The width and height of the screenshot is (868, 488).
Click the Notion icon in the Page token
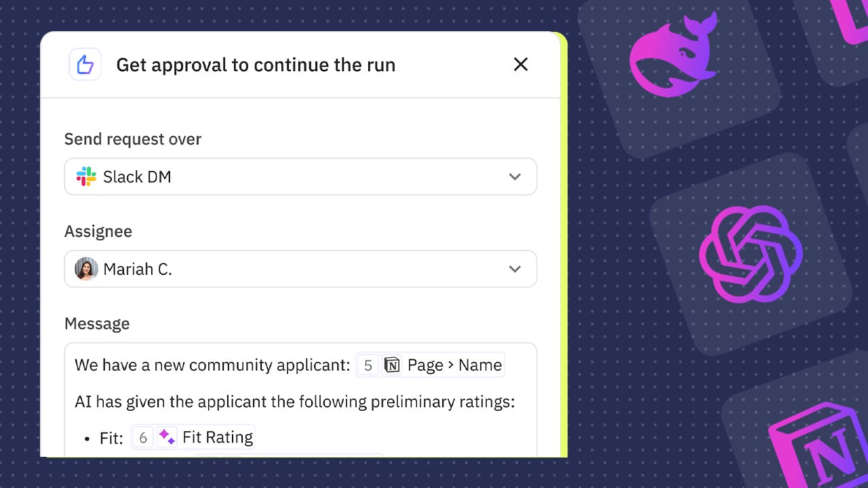(392, 365)
